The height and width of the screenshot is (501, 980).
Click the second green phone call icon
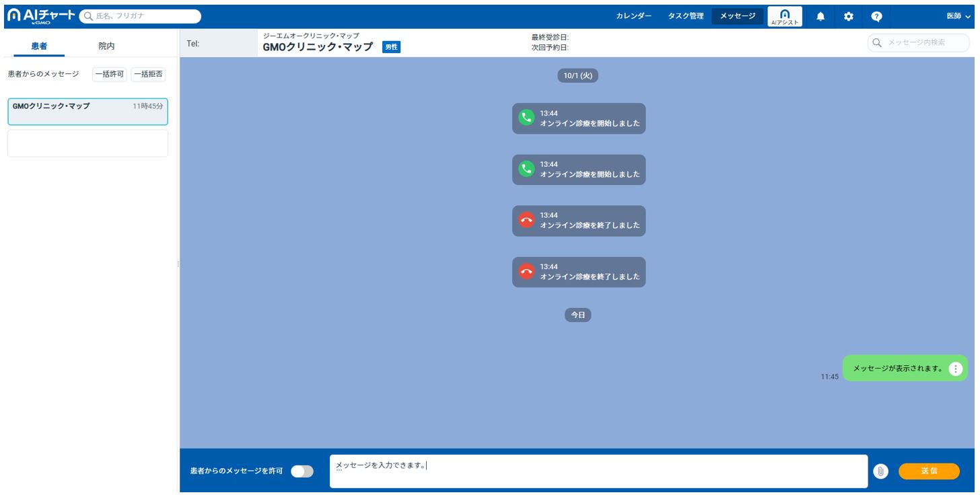coord(526,169)
